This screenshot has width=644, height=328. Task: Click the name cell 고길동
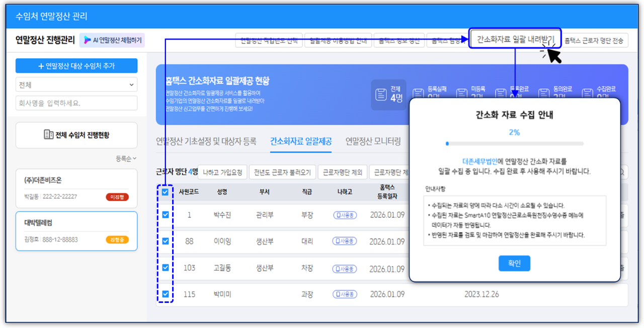point(222,268)
